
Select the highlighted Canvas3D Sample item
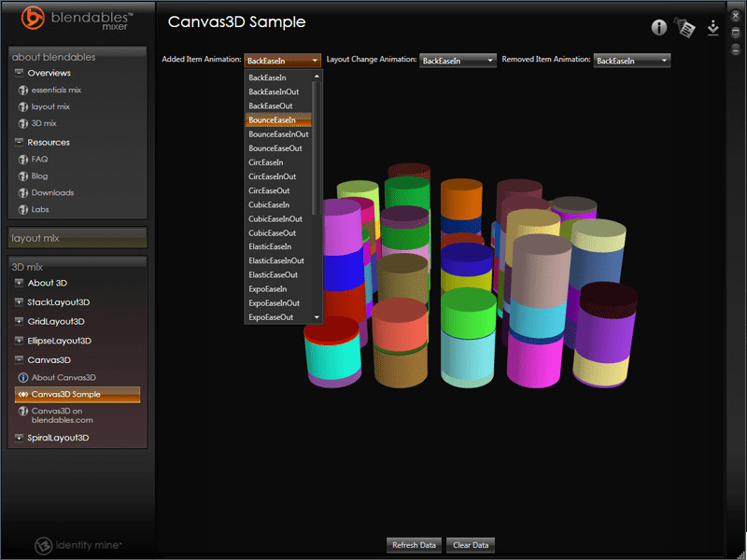pos(77,395)
